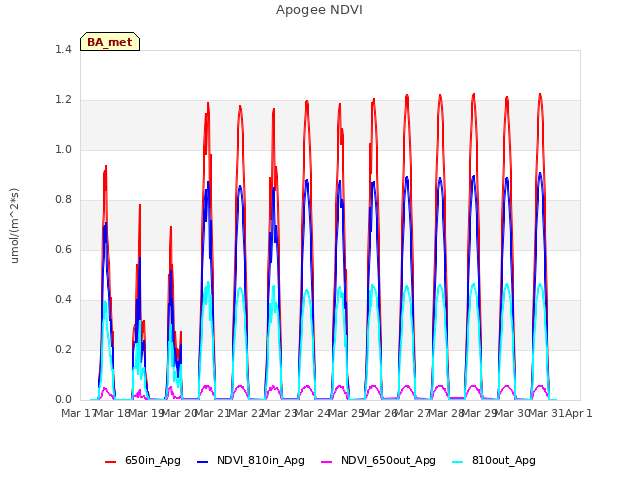Click the Apr 1 x-axis label
This screenshot has height=480, width=640.
click(578, 413)
